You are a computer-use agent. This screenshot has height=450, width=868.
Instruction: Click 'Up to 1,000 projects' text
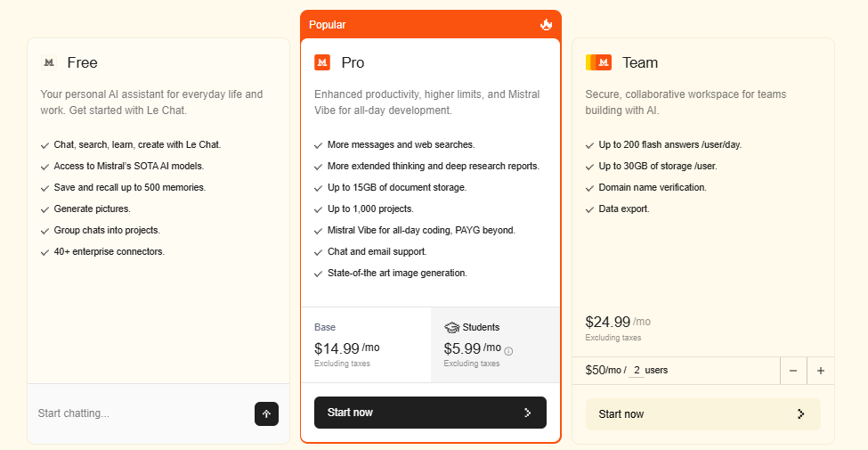coord(370,209)
